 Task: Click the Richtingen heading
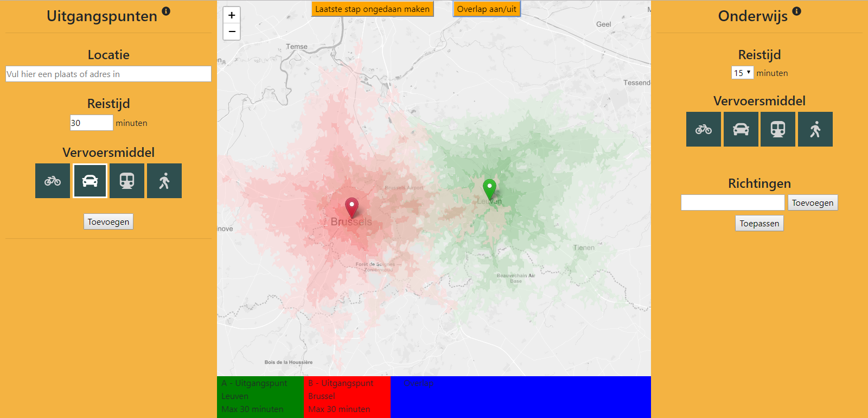coord(759,183)
